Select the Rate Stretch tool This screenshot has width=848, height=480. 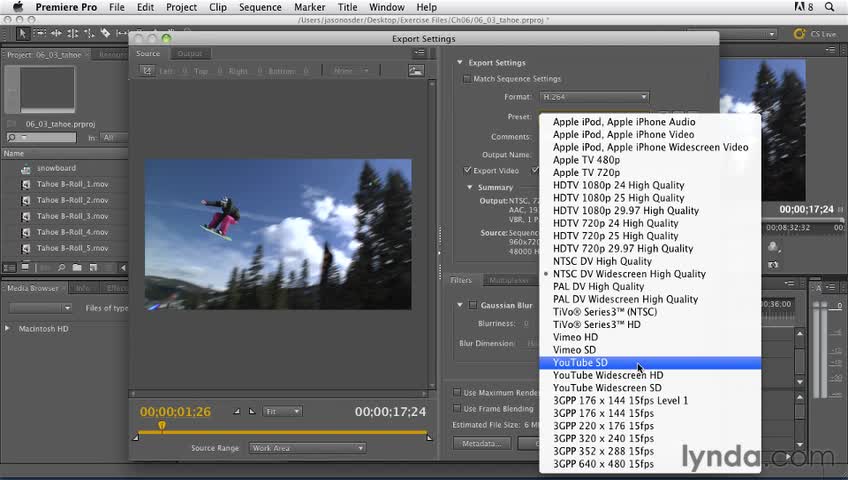[89, 34]
